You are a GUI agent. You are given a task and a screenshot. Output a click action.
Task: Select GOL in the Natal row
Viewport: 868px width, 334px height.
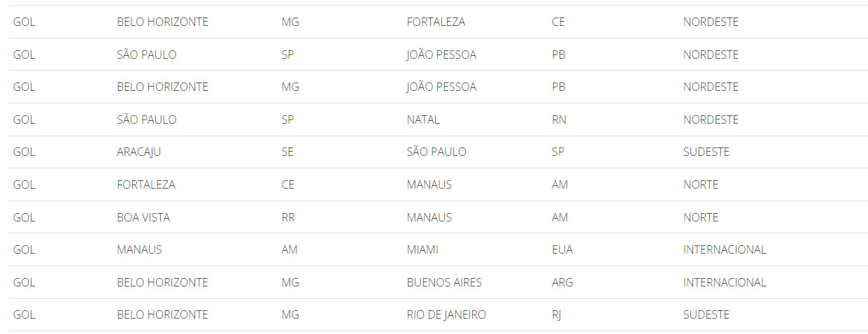pos(24,119)
